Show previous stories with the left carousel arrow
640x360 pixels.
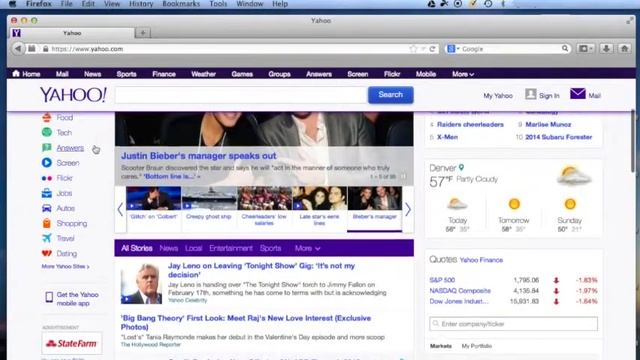coord(120,210)
